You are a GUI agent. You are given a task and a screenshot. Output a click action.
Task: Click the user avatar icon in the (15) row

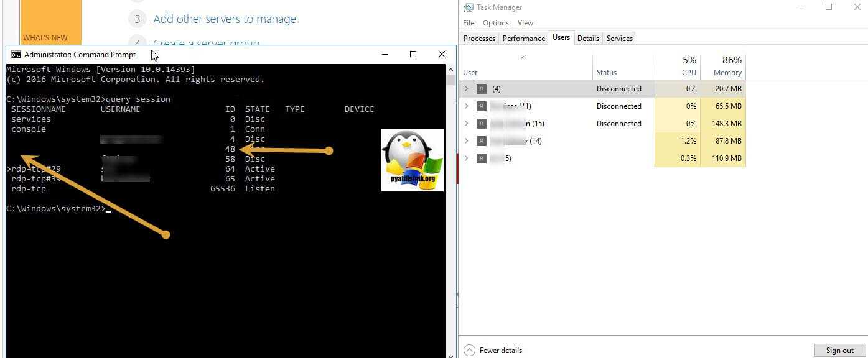point(482,124)
